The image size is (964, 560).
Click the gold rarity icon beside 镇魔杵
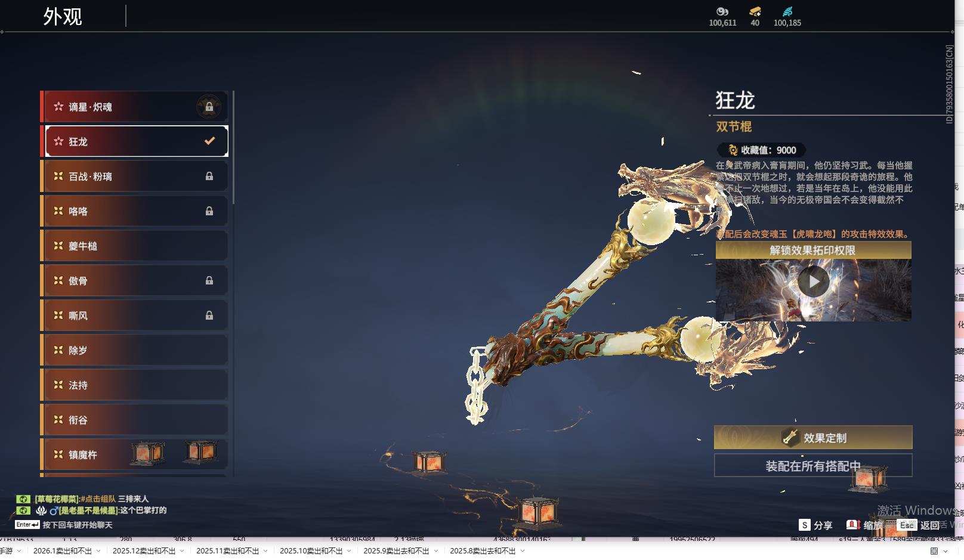point(58,454)
